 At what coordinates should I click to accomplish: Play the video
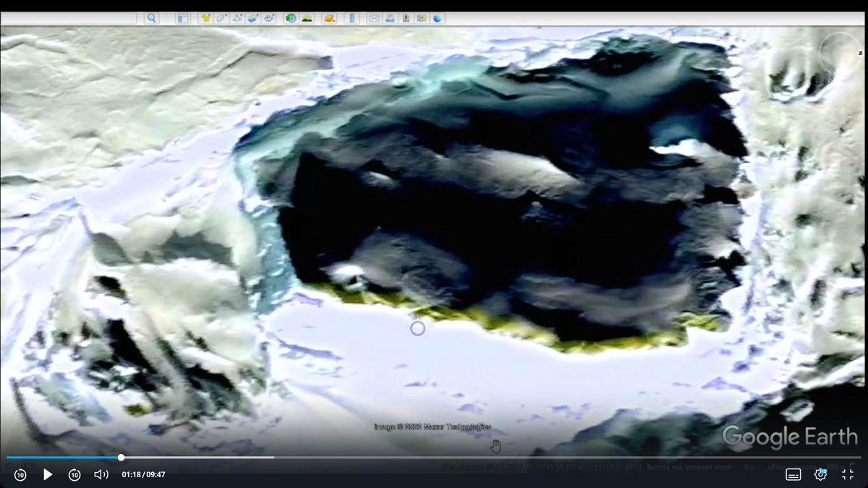[x=48, y=474]
